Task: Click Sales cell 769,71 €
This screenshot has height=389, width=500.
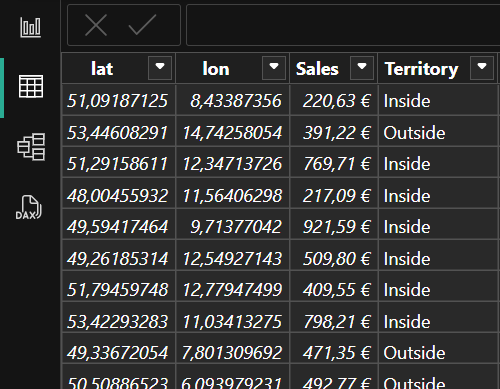Action: pos(334,163)
